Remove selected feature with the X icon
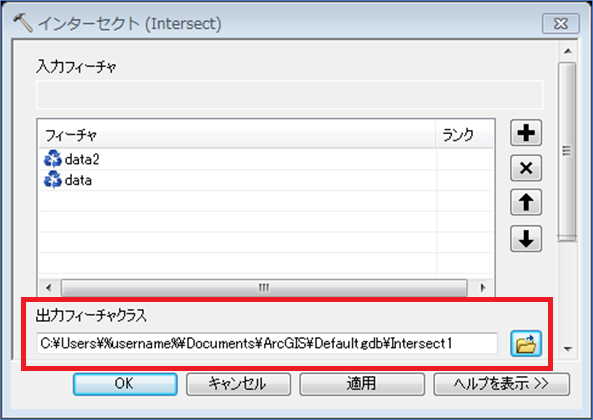Screen dimensions: 593x420 coord(526,168)
